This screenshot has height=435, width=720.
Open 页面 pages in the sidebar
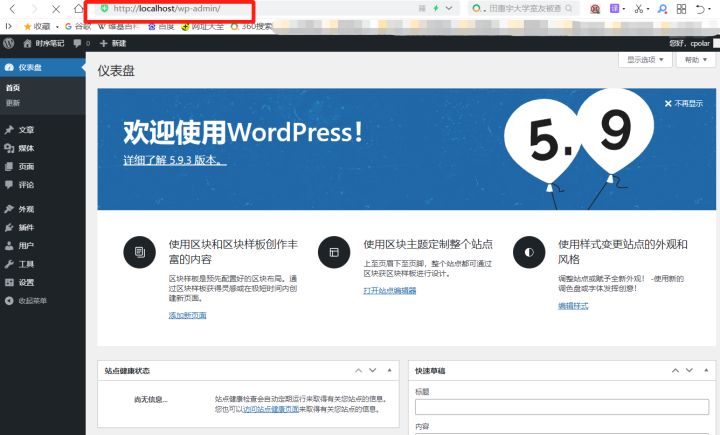(42, 166)
